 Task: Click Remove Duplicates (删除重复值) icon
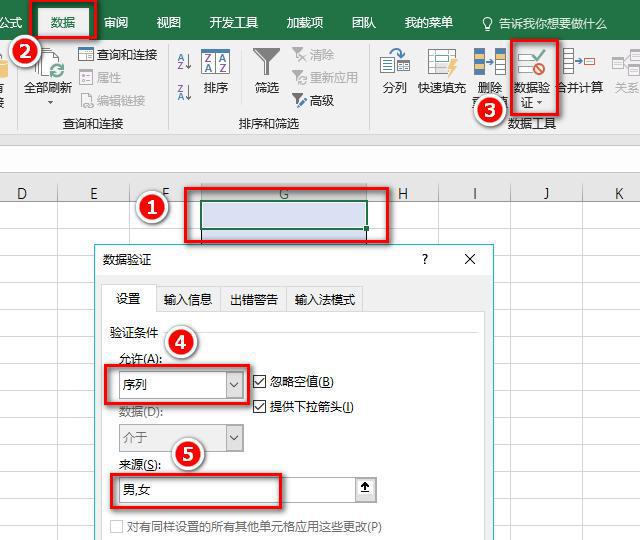(490, 61)
